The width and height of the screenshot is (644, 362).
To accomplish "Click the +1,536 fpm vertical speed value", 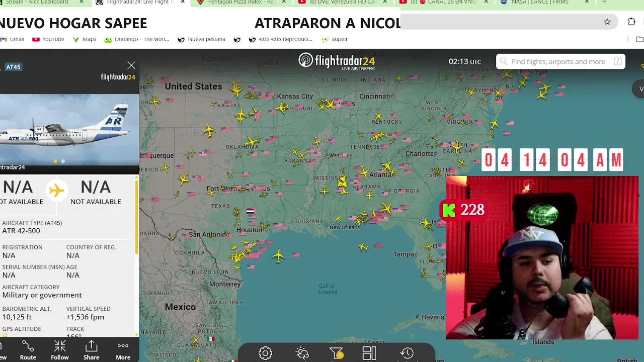I will coord(85,317).
